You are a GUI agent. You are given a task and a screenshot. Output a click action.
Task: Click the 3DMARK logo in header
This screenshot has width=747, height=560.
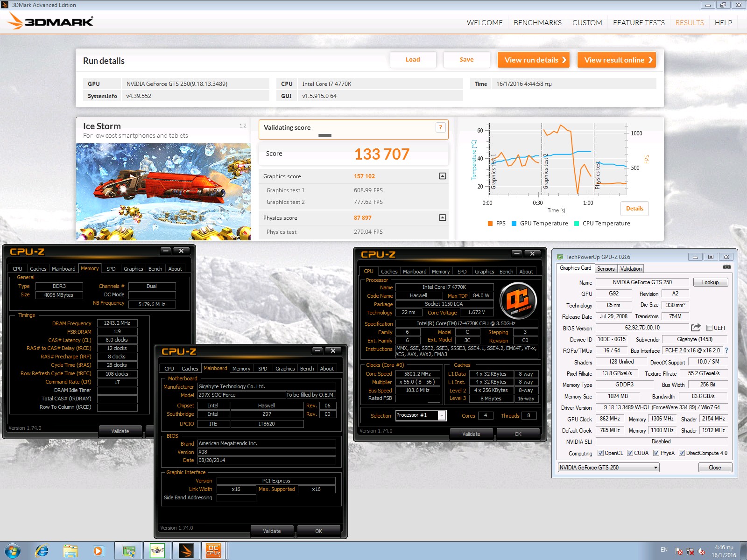coord(51,21)
